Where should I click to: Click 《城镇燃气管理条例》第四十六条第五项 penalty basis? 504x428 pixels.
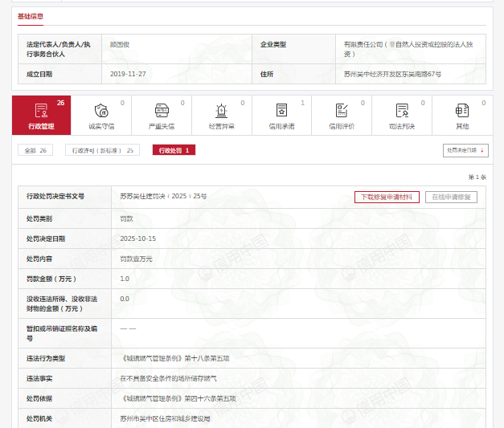pyautogui.click(x=179, y=398)
